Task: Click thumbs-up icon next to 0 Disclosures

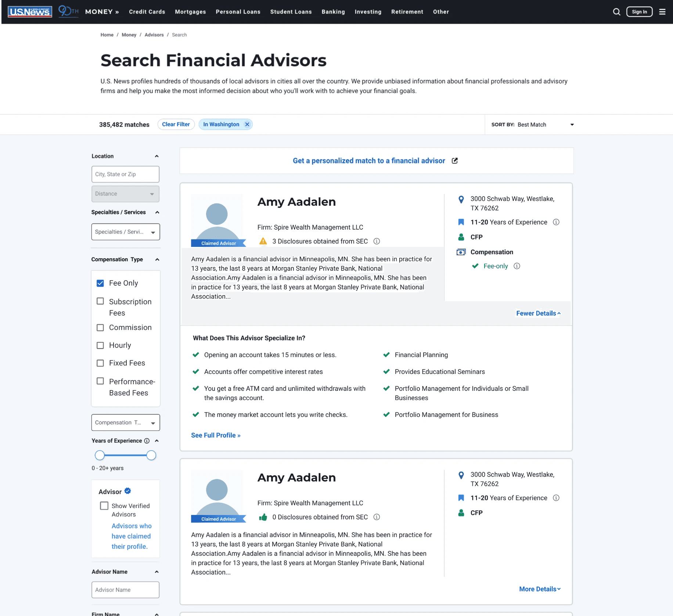Action: pyautogui.click(x=263, y=517)
